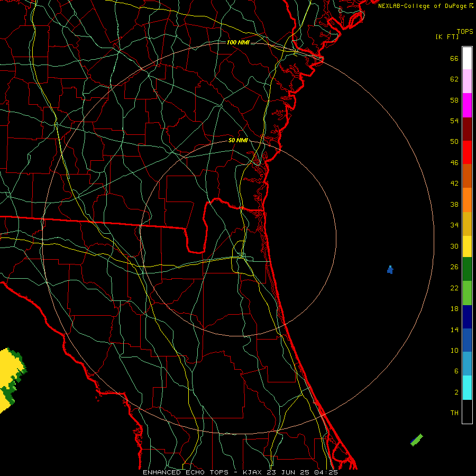Click the dark green legend swatch

tap(467, 269)
